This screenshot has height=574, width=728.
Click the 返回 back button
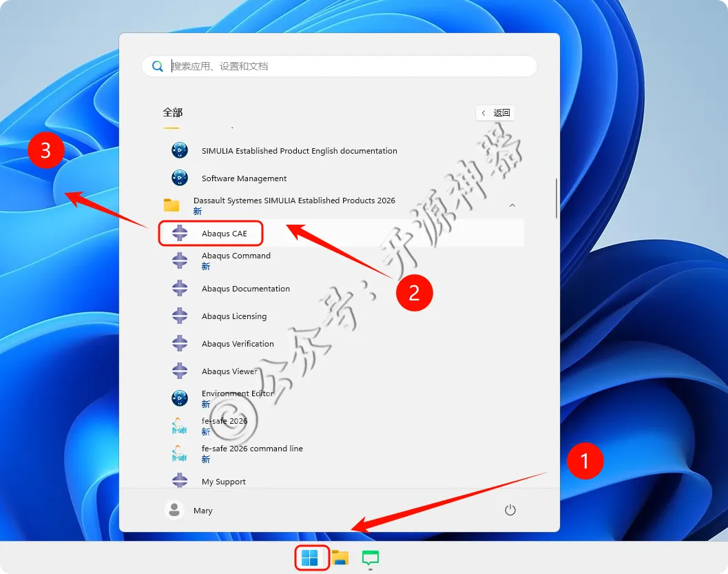point(495,113)
